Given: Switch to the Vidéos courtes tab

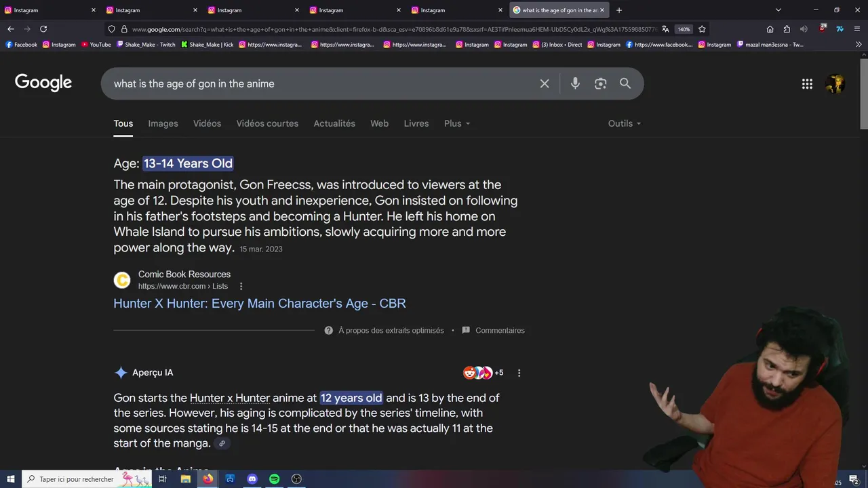Looking at the screenshot, I should tap(267, 123).
